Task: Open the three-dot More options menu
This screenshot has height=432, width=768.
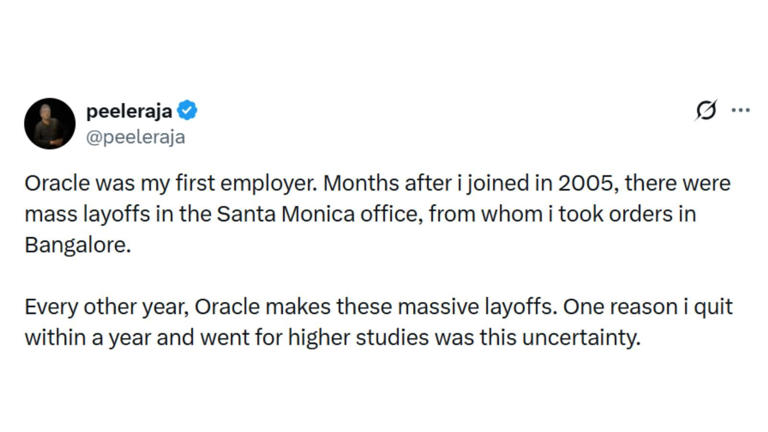Action: click(740, 111)
